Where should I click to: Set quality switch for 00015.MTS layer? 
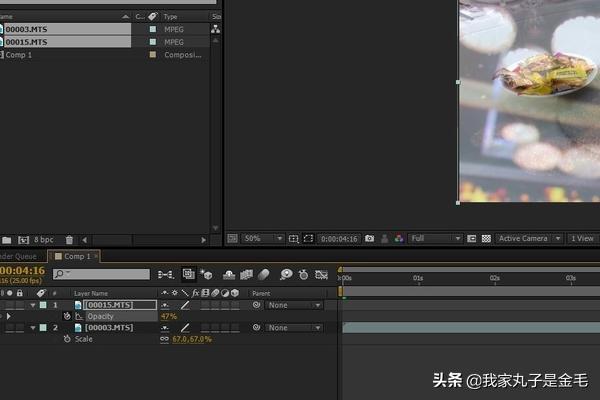click(185, 305)
